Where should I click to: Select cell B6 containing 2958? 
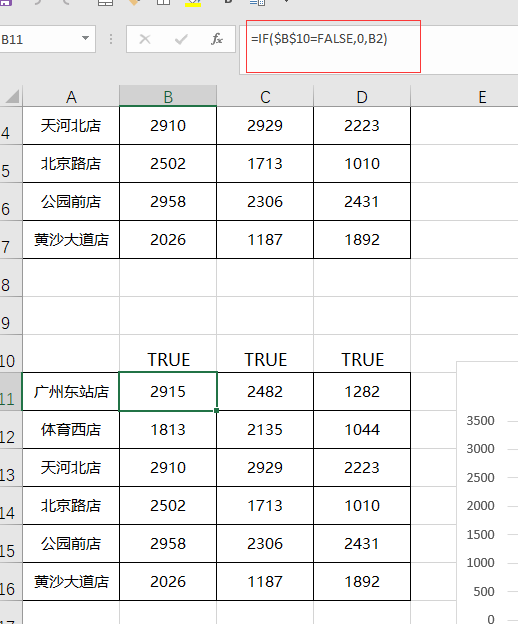point(168,202)
